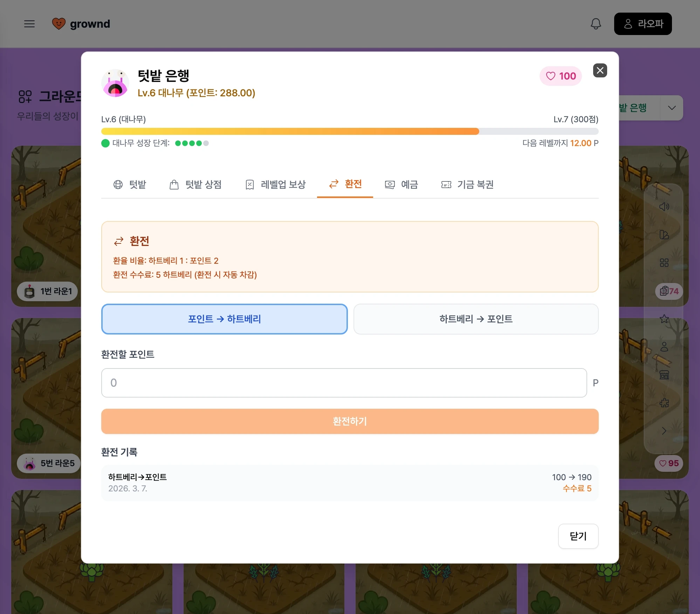Expand the 텃밭 은행 dropdown chevron
This screenshot has height=614, width=700.
(x=672, y=108)
